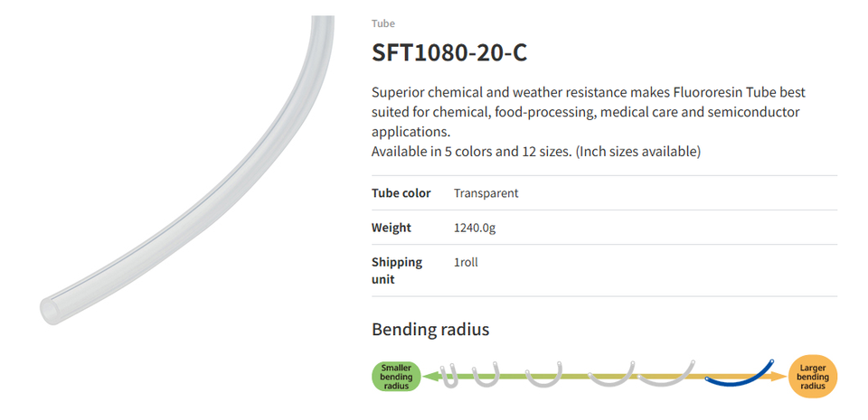Click the blue highlighted tube icon on scale
868x420 pixels.
click(x=741, y=376)
